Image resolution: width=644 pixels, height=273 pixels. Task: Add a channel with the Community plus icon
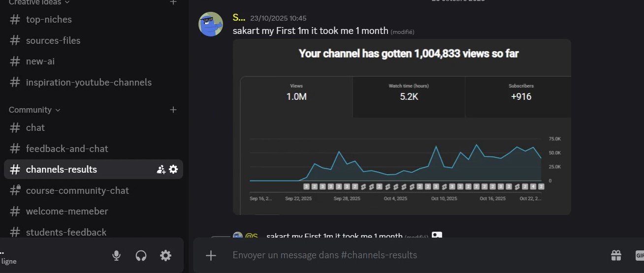[173, 110]
